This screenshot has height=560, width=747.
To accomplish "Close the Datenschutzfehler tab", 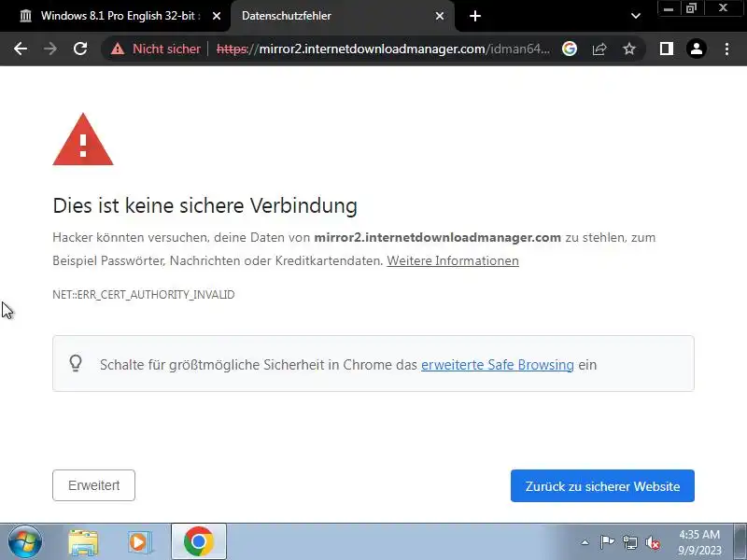I will click(x=440, y=16).
